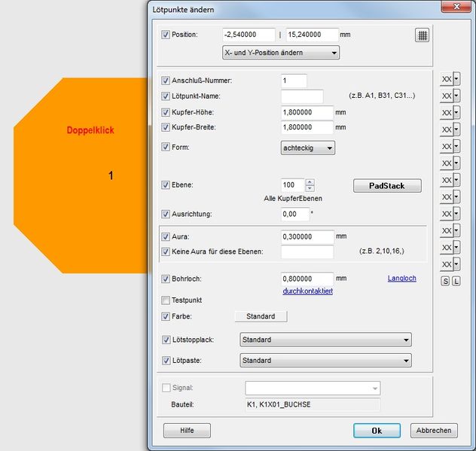
Task: Click the durchkontaktiert link
Action: 307,291
